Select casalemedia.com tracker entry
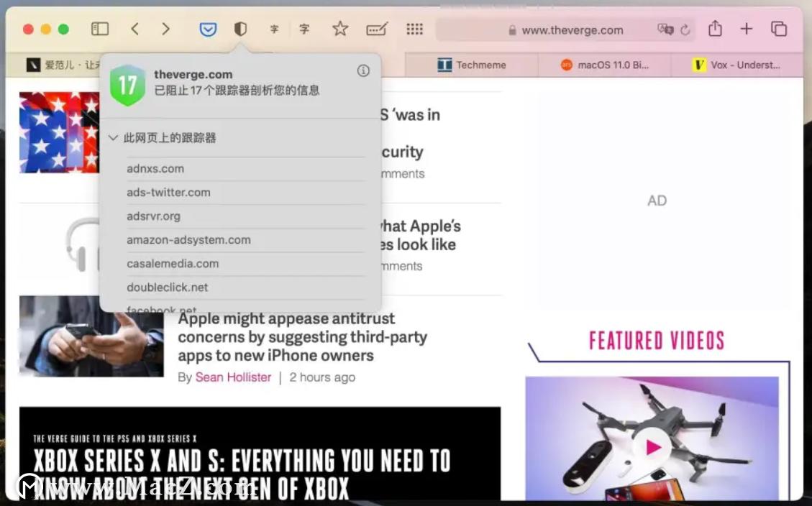 pos(246,264)
